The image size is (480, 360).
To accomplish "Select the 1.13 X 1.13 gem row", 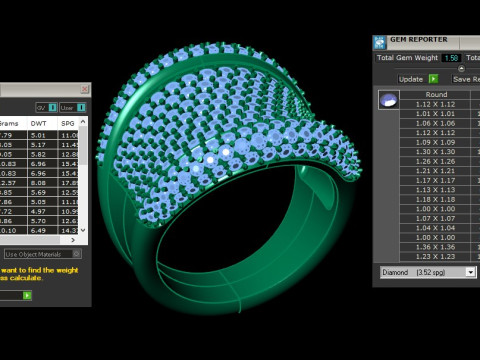I will (x=435, y=190).
